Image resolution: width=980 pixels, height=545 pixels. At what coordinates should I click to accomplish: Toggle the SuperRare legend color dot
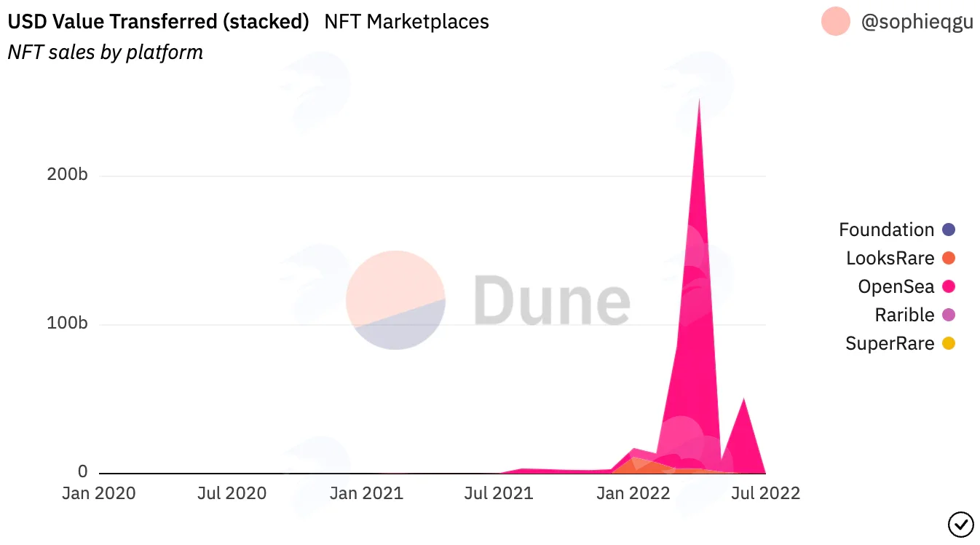click(948, 343)
